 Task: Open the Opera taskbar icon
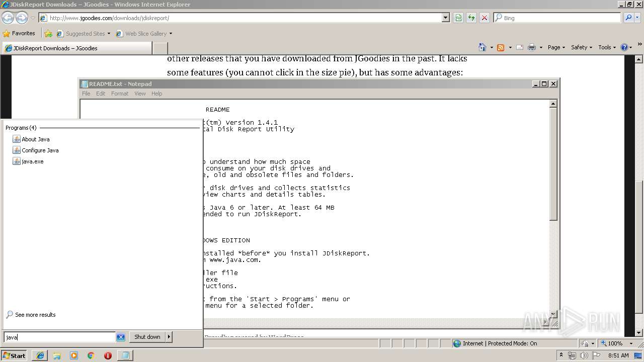108,355
